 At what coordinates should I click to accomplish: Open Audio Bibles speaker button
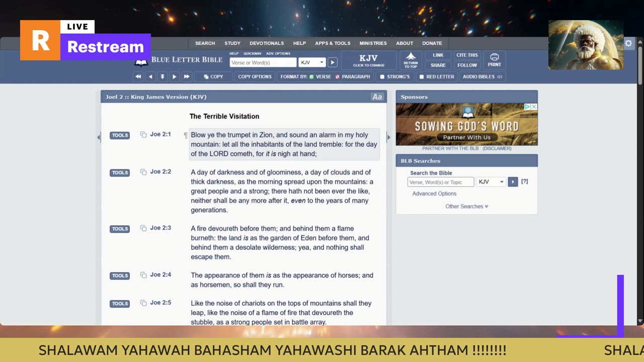pyautogui.click(x=482, y=77)
